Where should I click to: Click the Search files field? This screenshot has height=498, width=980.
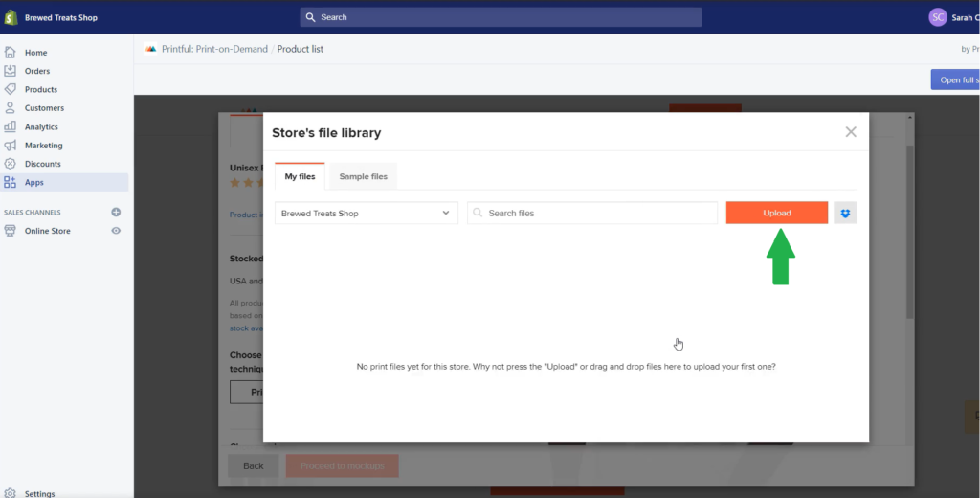coord(592,213)
